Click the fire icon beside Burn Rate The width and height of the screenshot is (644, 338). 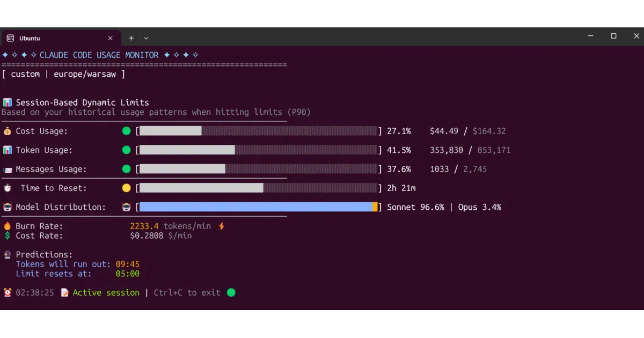point(7,226)
